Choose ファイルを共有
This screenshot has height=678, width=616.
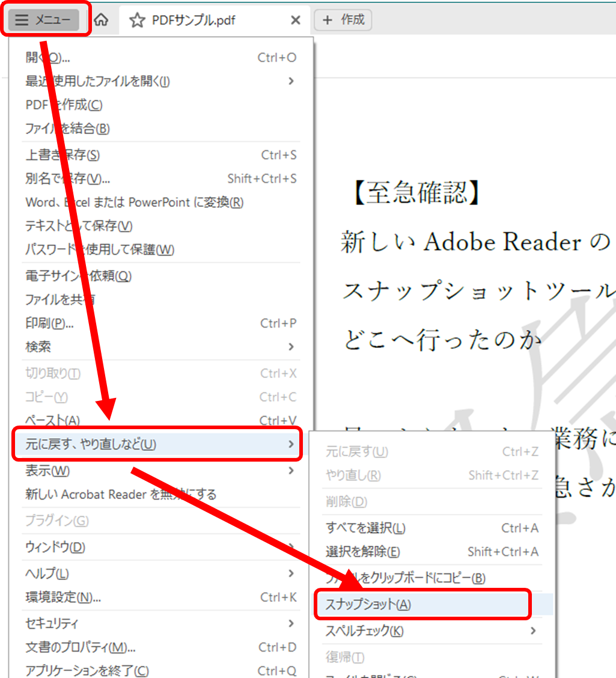tap(161, 300)
